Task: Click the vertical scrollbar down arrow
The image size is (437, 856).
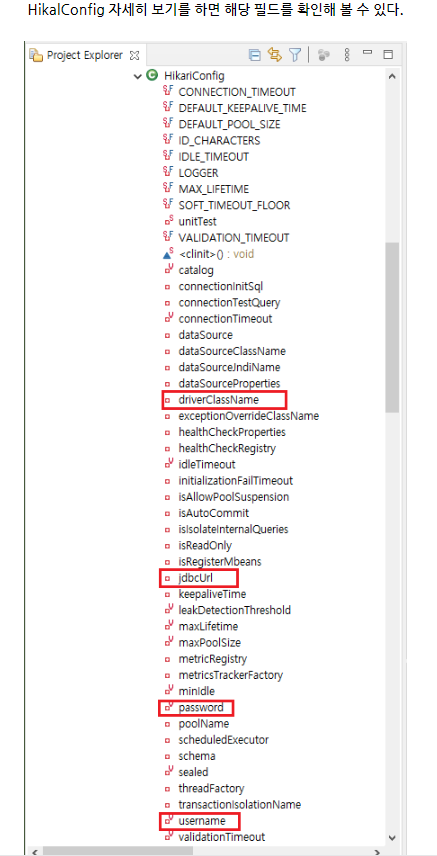Action: [x=392, y=837]
